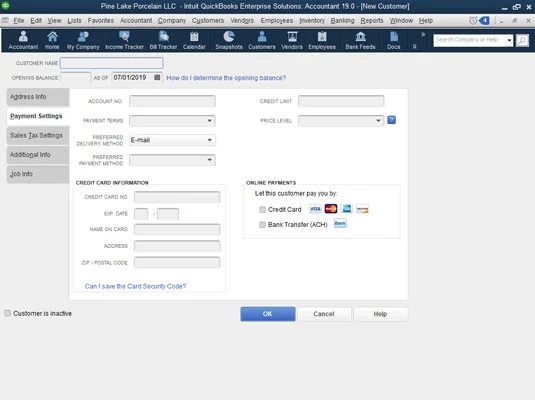This screenshot has width=535, height=400.
Task: Open Customers center icon
Action: 262,40
